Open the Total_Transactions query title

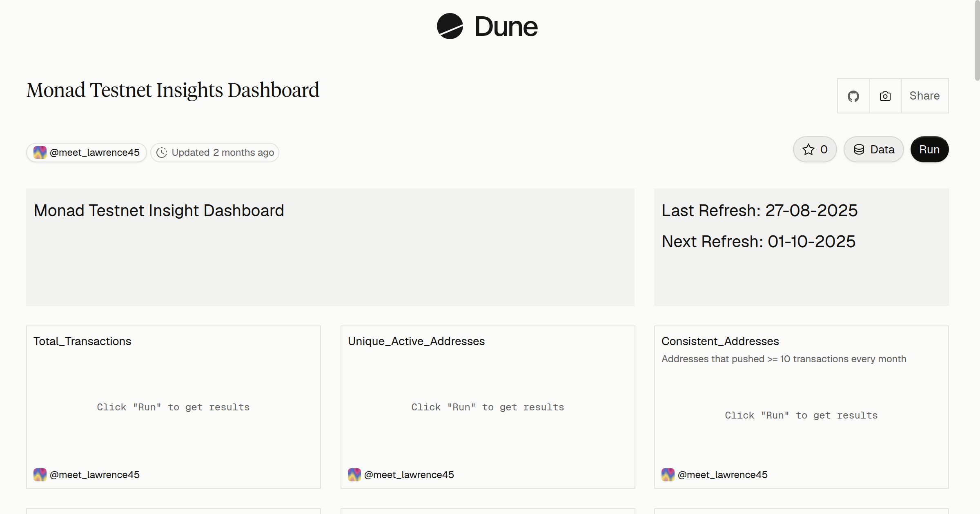click(x=82, y=341)
